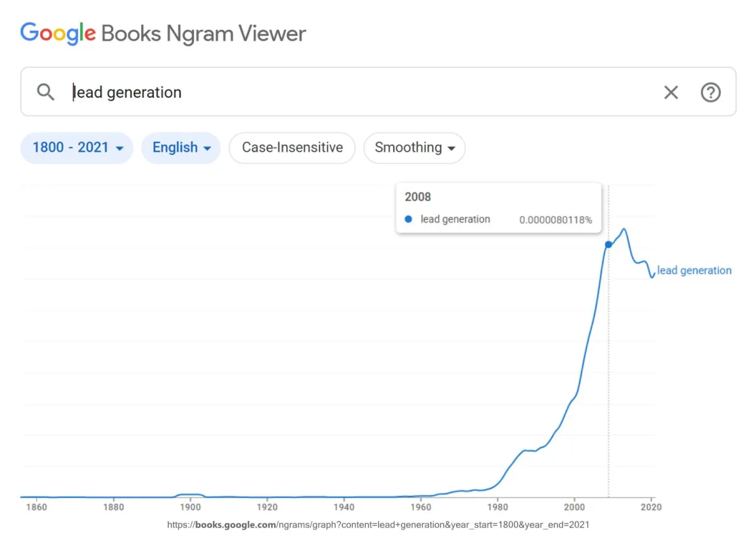This screenshot has height=536, width=756.
Task: Click the 1960 x-axis label
Action: pos(421,507)
